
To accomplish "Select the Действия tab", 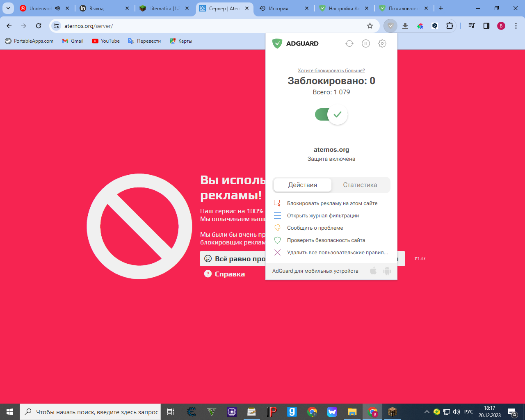I will tap(302, 185).
